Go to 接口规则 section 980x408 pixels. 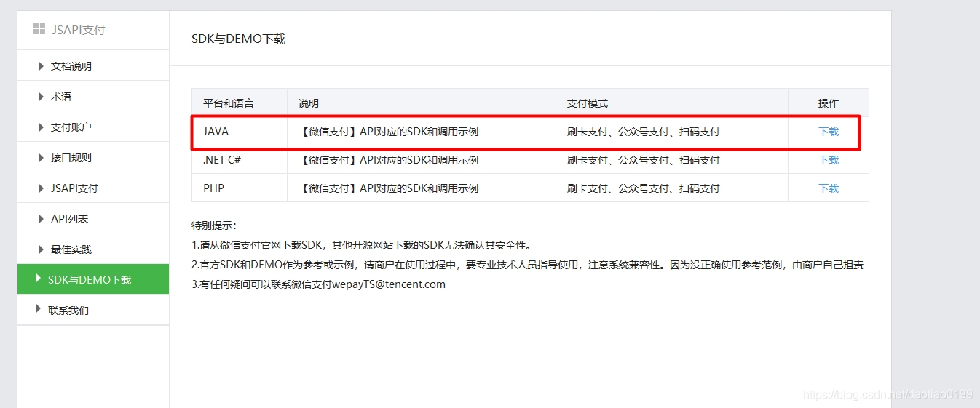(71, 158)
